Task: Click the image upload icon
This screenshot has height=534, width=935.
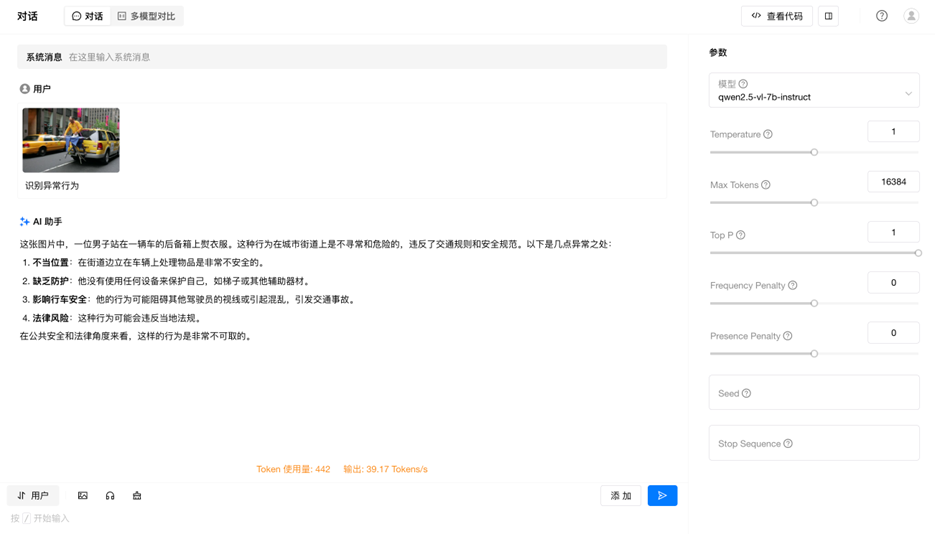Action: point(83,495)
